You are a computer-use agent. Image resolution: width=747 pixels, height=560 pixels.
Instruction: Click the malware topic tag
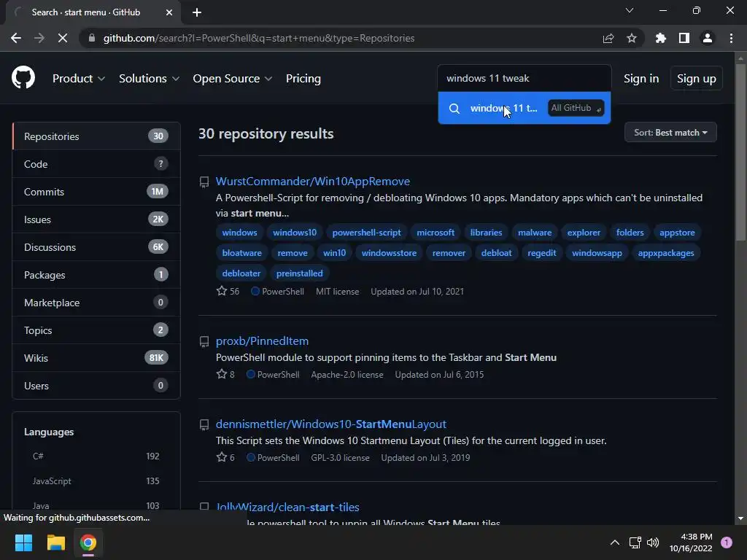pos(535,233)
